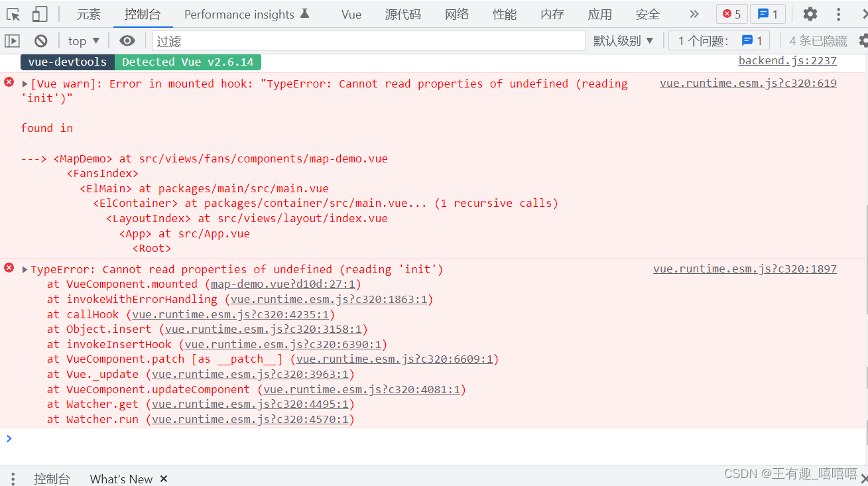This screenshot has height=486, width=868.
Task: Click the 1 个问题 issues button
Action: click(x=719, y=41)
